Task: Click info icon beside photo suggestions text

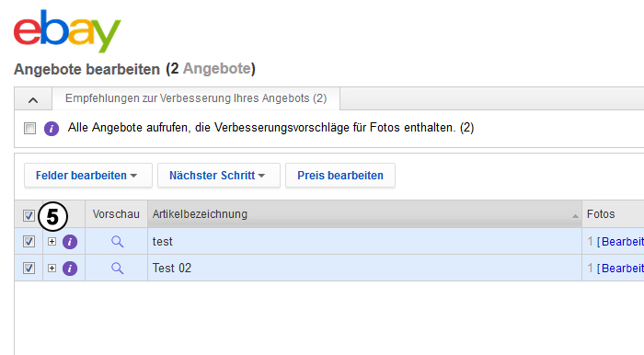Action: (52, 129)
